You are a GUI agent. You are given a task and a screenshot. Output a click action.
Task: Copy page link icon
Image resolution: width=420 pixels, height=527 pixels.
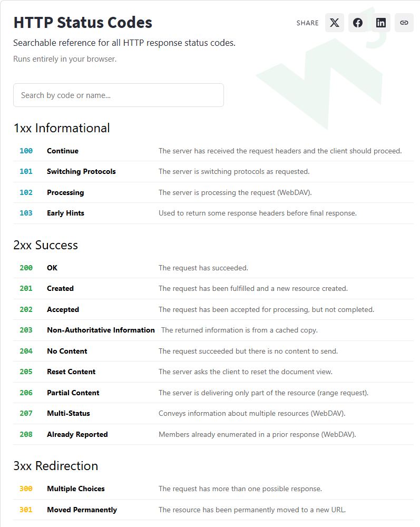[x=404, y=23]
